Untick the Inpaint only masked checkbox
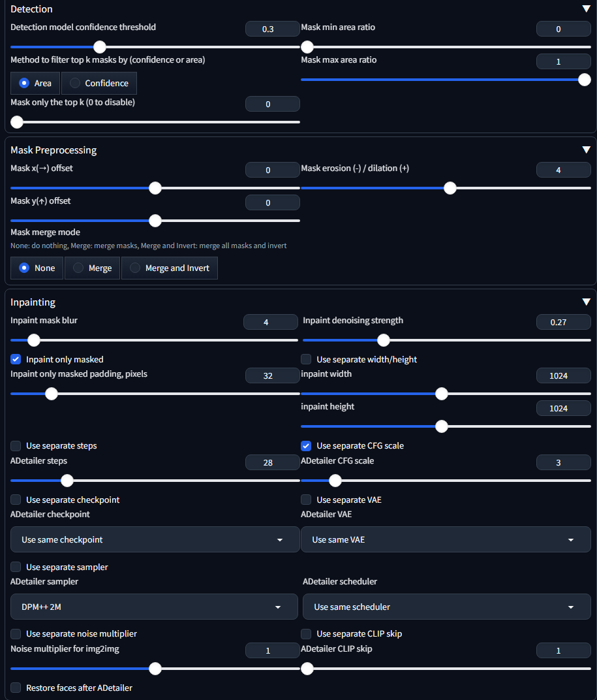Screen dimensions: 597x700 tap(16, 359)
